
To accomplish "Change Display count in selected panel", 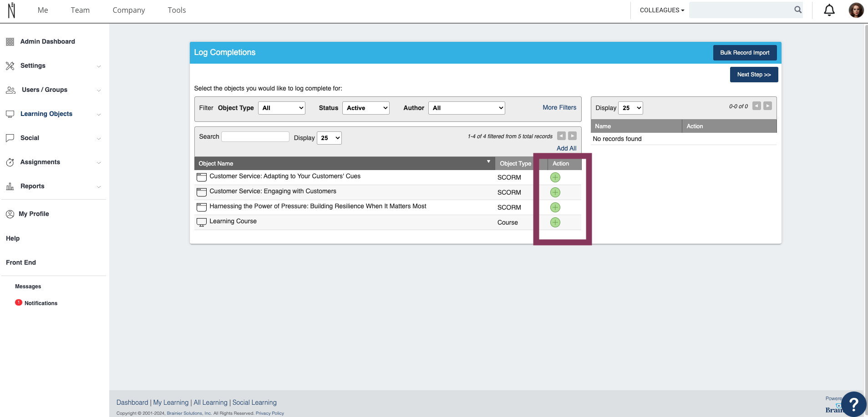I will coord(630,108).
